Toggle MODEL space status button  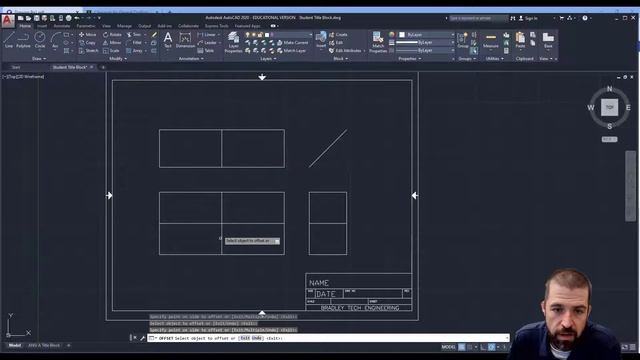448,347
